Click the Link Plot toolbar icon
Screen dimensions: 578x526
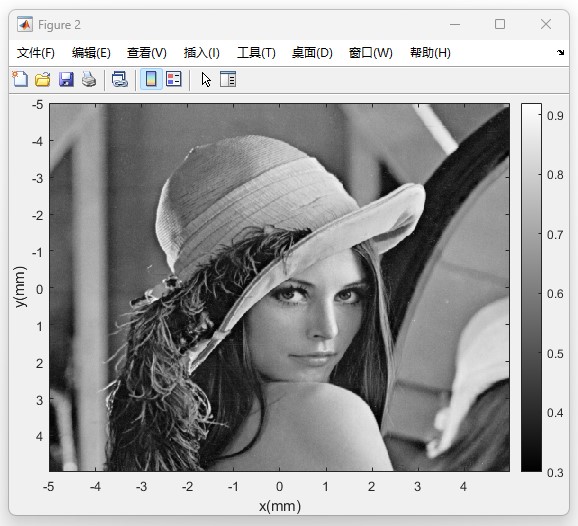(120, 79)
